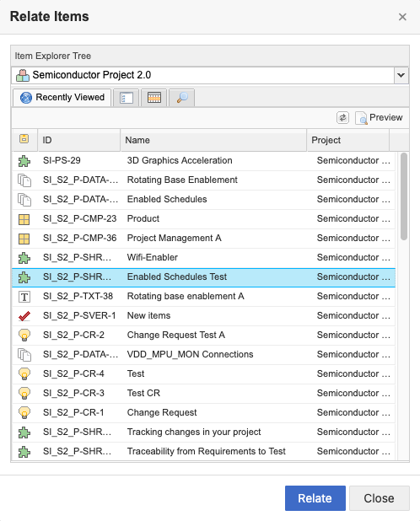Click the red checkmark icon beside New items
This screenshot has height=521, width=420.
[x=24, y=316]
